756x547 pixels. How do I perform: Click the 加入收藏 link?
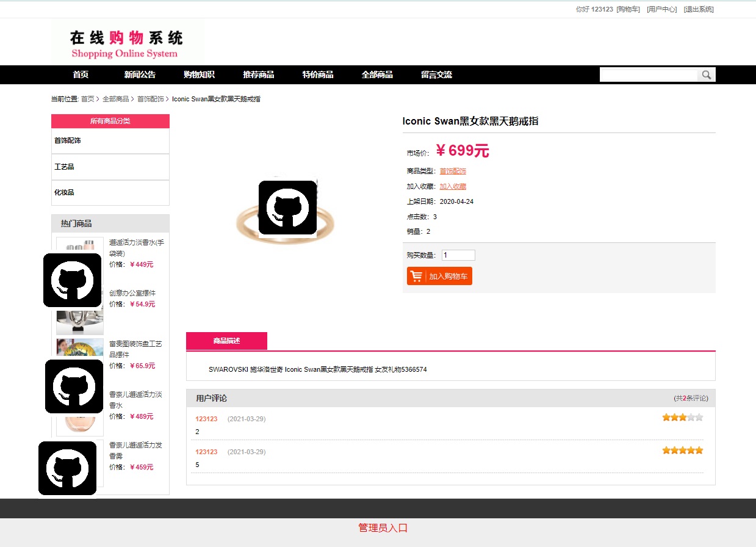pyautogui.click(x=453, y=186)
